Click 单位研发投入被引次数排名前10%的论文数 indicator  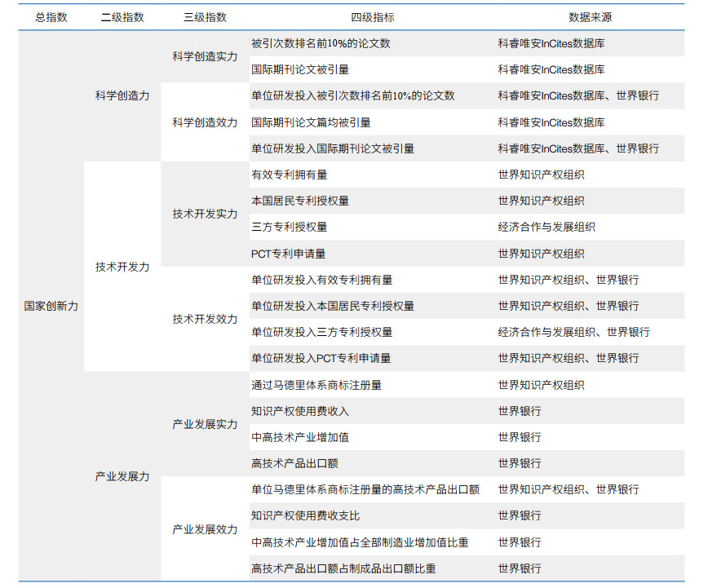click(353, 95)
